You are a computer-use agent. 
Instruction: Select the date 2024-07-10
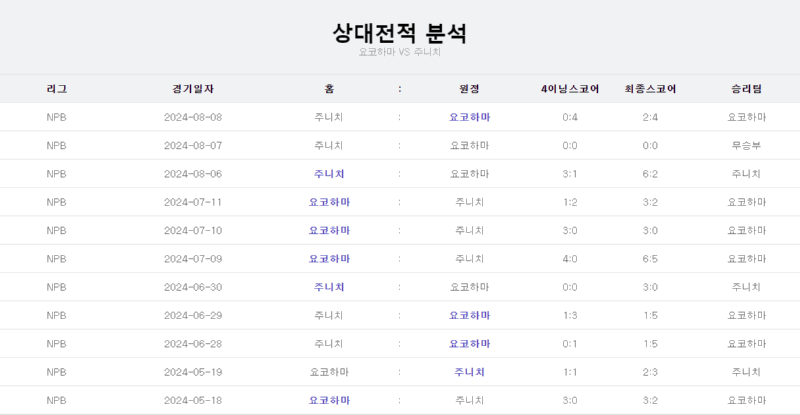click(193, 231)
